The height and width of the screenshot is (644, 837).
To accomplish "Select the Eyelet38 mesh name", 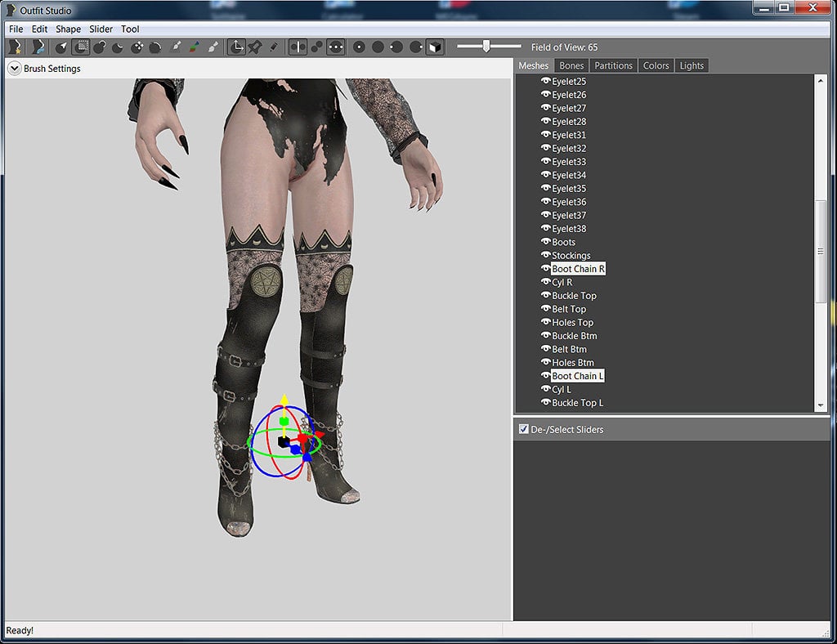I will click(569, 228).
